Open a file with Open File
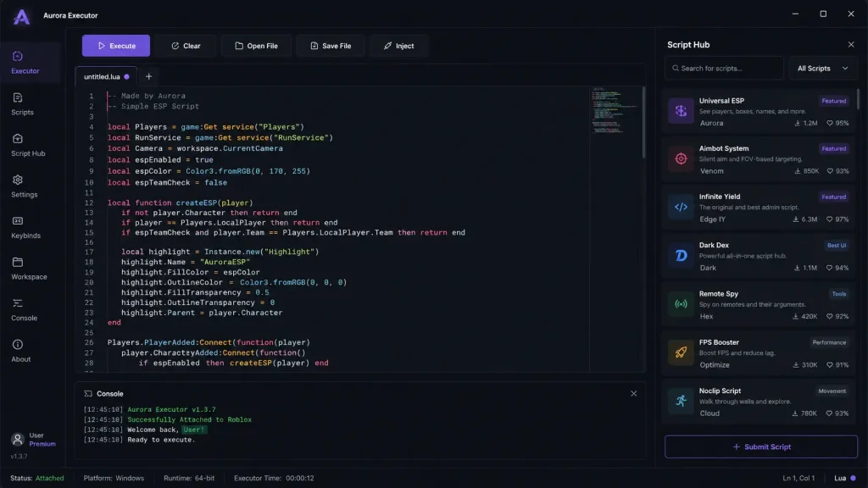Image resolution: width=868 pixels, height=488 pixels. (256, 46)
